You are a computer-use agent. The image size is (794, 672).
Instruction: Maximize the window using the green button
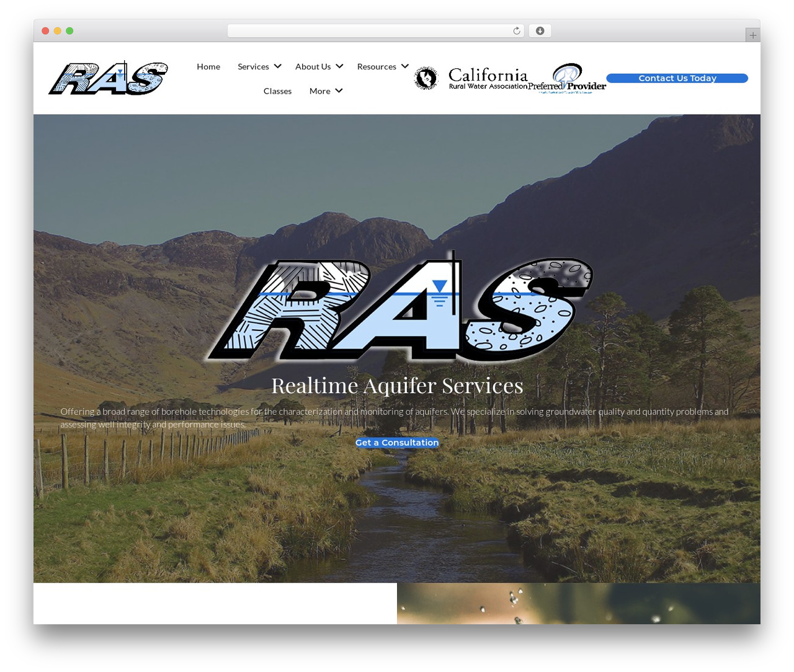pyautogui.click(x=69, y=31)
